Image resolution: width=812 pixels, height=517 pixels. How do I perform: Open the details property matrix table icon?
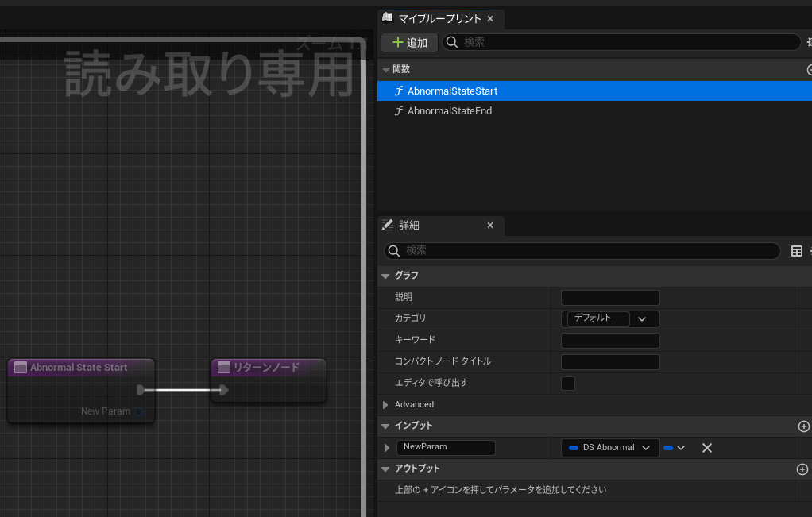pos(796,251)
